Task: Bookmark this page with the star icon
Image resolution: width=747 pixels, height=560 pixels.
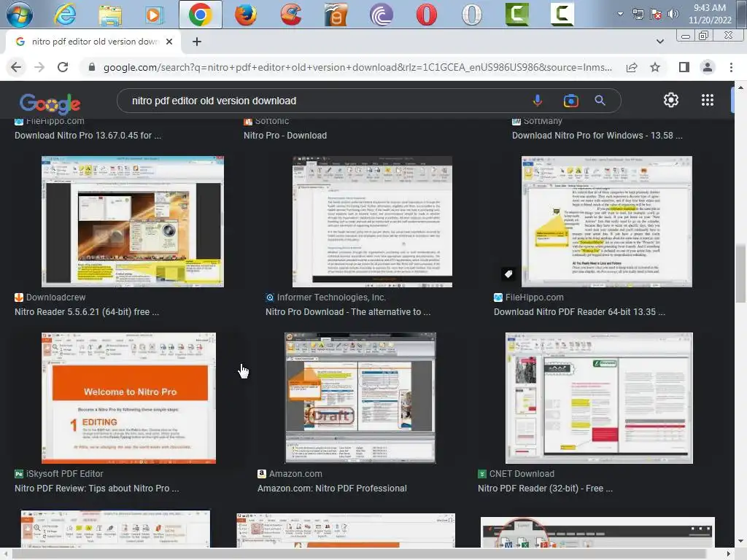Action: click(x=655, y=67)
